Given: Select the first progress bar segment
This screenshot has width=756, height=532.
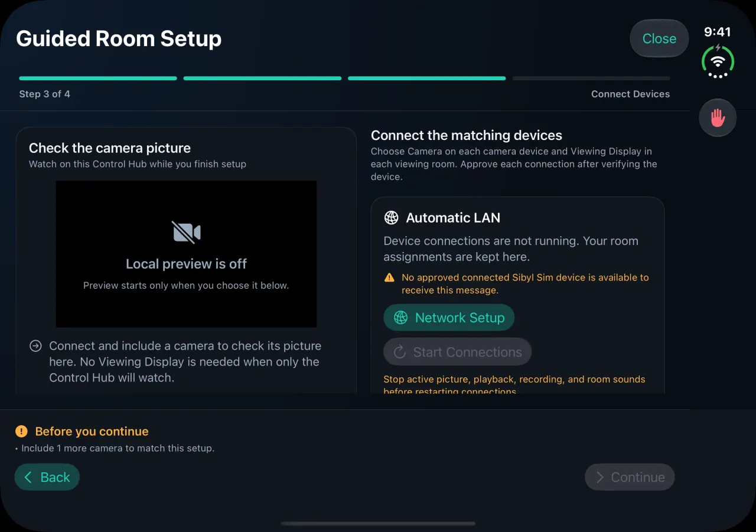Looking at the screenshot, I should (98, 78).
